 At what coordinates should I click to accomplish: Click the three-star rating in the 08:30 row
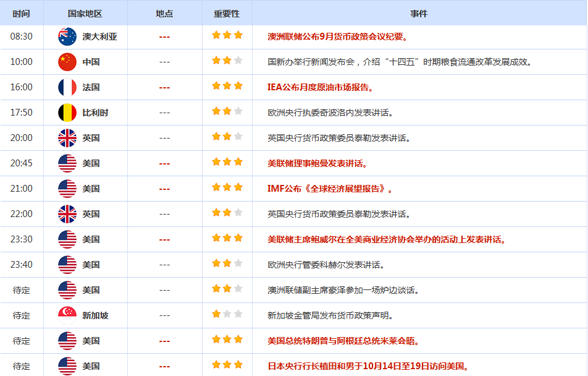tap(227, 35)
